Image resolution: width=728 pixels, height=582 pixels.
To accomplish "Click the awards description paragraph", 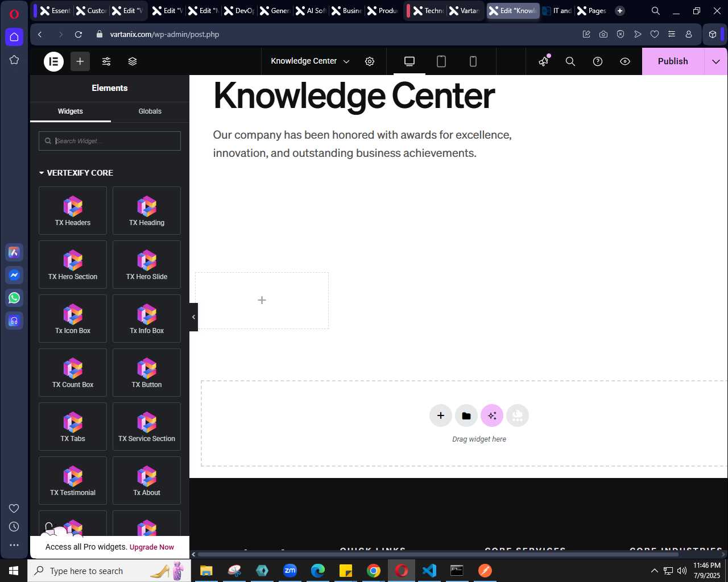I will click(362, 144).
